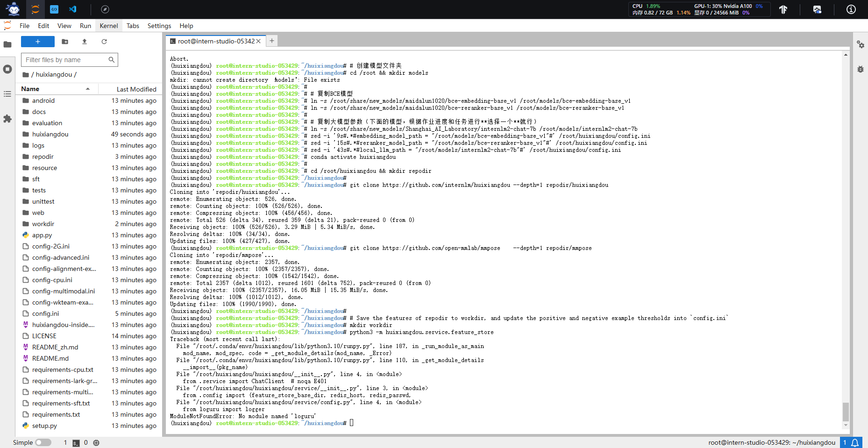This screenshot has width=868, height=448.
Task: Open the File menu
Action: (25, 26)
